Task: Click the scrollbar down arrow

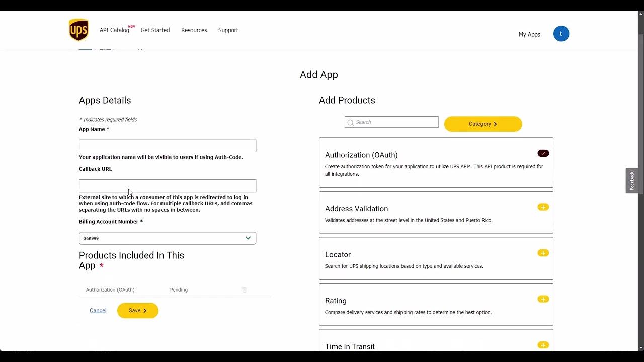Action: pyautogui.click(x=640, y=348)
